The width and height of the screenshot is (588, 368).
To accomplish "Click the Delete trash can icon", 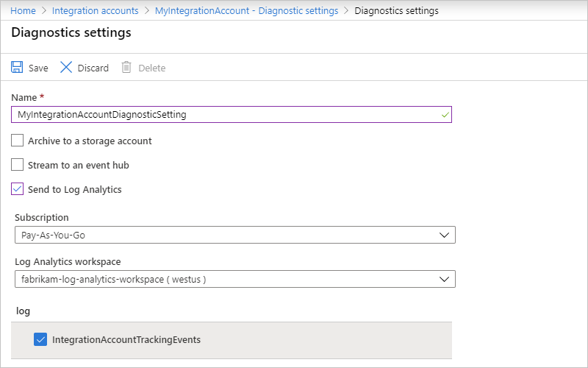I will [126, 68].
